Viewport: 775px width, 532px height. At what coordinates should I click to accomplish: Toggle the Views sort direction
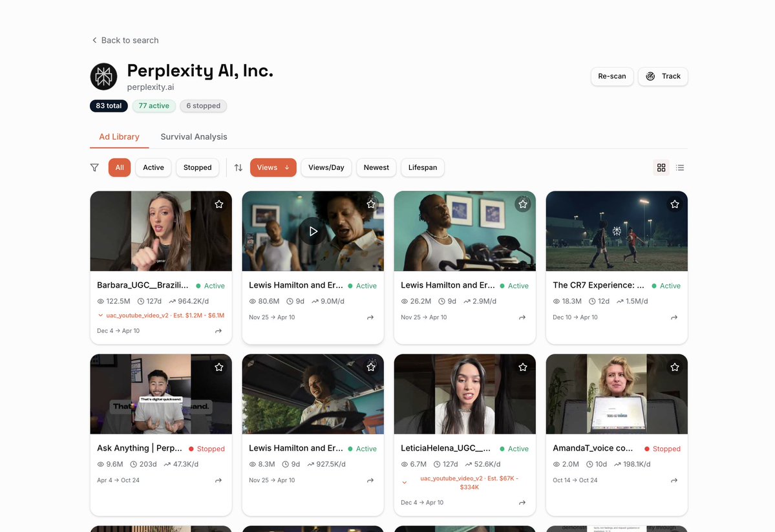pyautogui.click(x=273, y=167)
